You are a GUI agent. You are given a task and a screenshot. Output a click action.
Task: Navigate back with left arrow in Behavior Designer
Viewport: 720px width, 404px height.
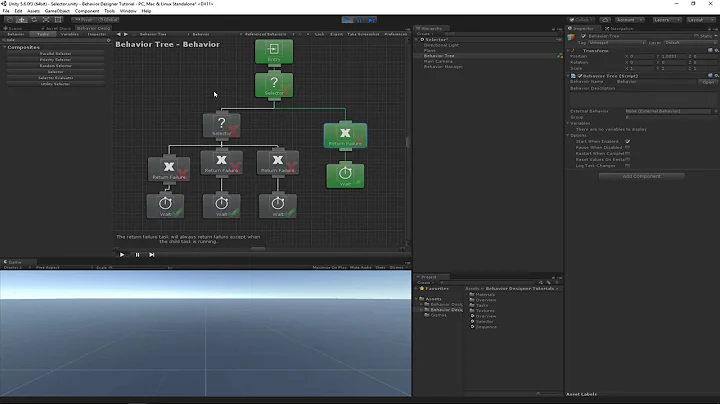(x=118, y=34)
